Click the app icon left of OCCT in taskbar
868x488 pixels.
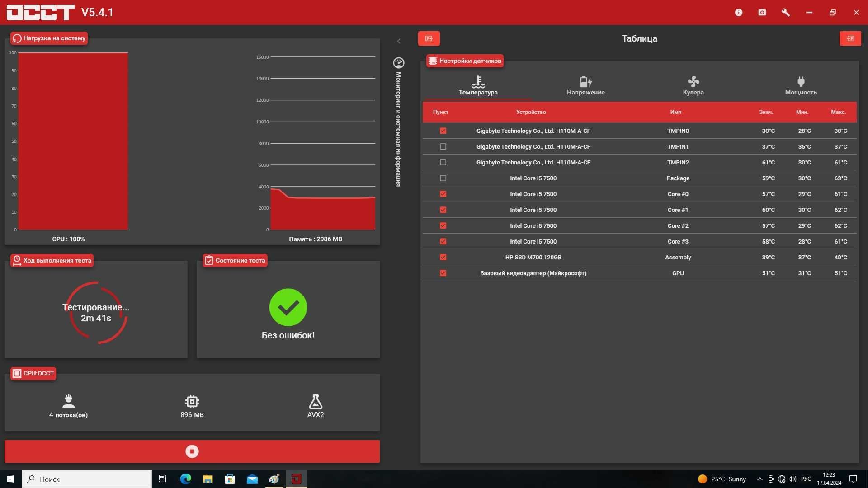[274, 479]
